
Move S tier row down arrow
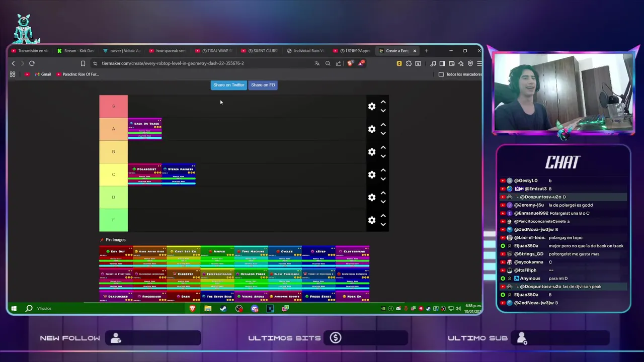[383, 111]
